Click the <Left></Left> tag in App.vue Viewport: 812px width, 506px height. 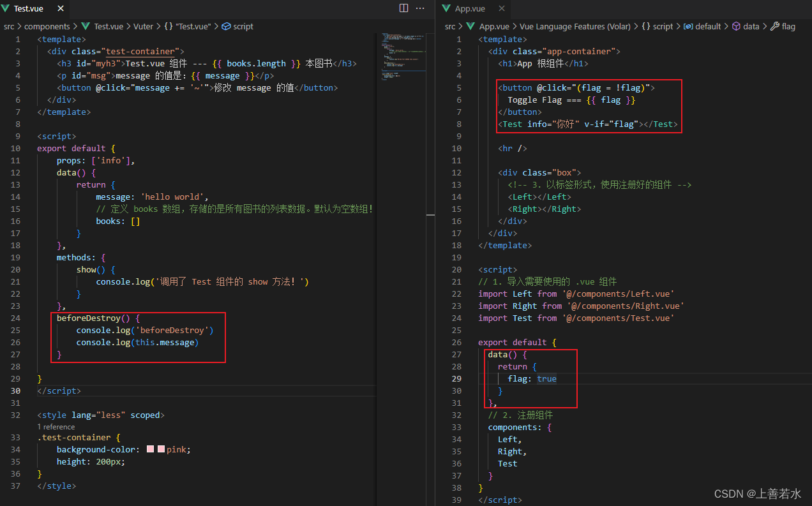coord(539,197)
